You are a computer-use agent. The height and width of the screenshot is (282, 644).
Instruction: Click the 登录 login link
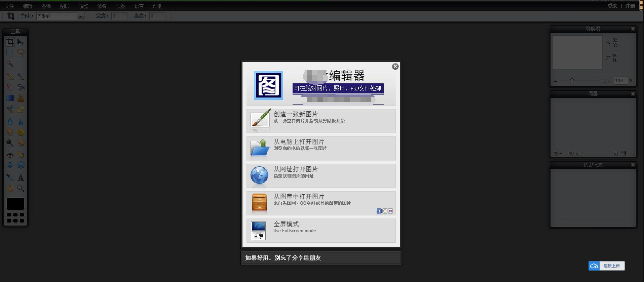(x=612, y=6)
